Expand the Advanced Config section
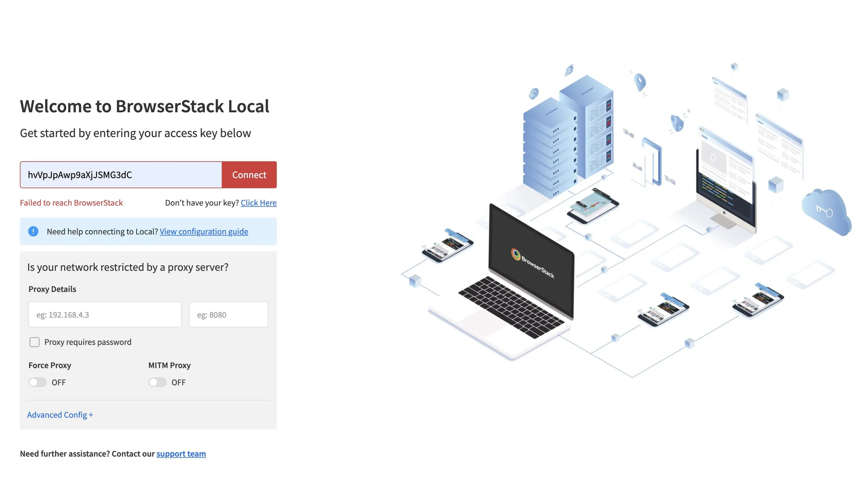The width and height of the screenshot is (868, 493). coord(60,415)
